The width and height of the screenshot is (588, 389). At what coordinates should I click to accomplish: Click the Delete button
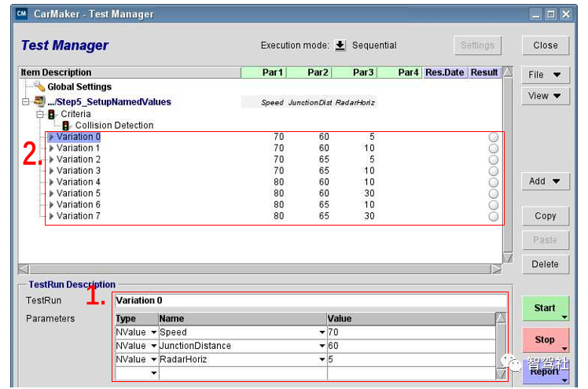545,265
